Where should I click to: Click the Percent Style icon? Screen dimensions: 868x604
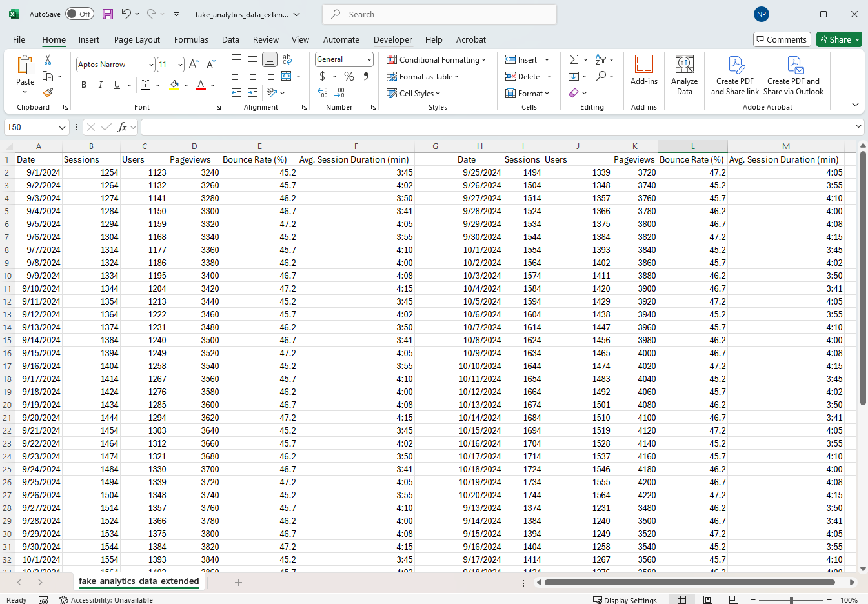pos(349,76)
